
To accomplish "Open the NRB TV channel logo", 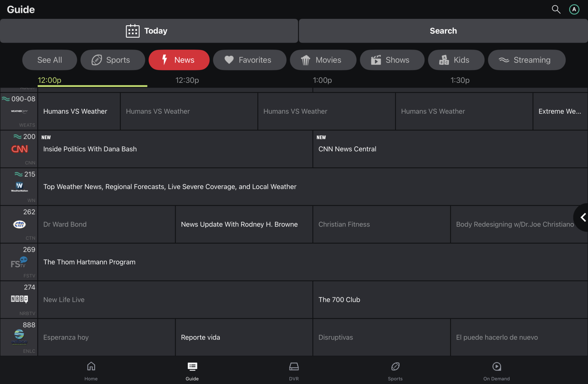I will tap(19, 299).
